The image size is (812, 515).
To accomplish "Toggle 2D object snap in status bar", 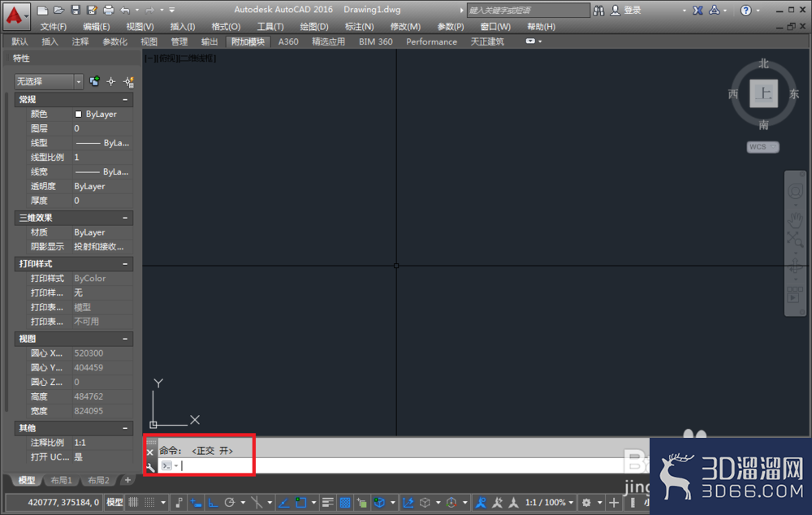I will pos(301,502).
